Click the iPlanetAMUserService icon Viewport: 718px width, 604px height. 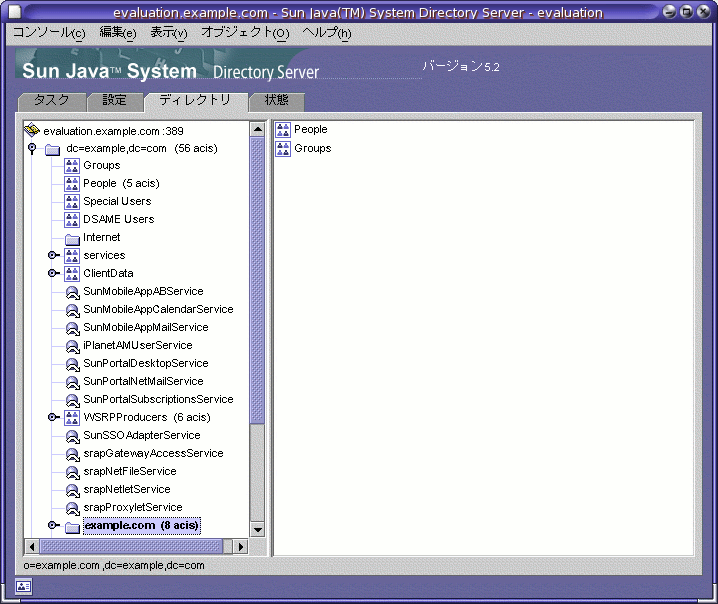[x=72, y=346]
